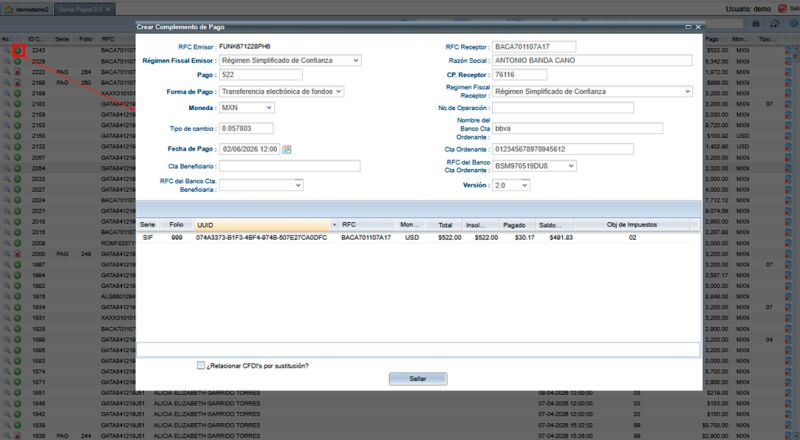
Task: Switch to the Pagos 2.0 tab
Action: point(85,9)
